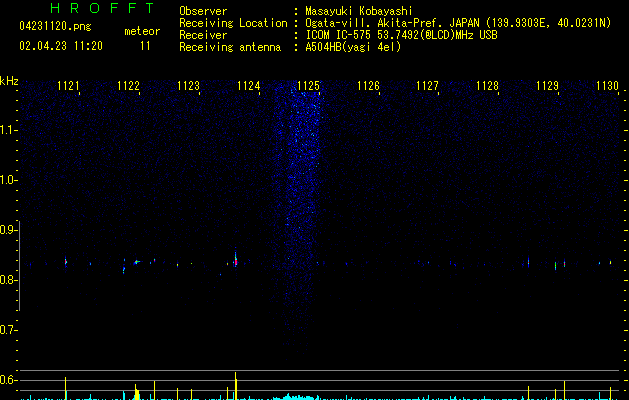This screenshot has height=400, width=629.
Task: Click the date stamp 02.04.23 11:20
Action: coord(61,46)
